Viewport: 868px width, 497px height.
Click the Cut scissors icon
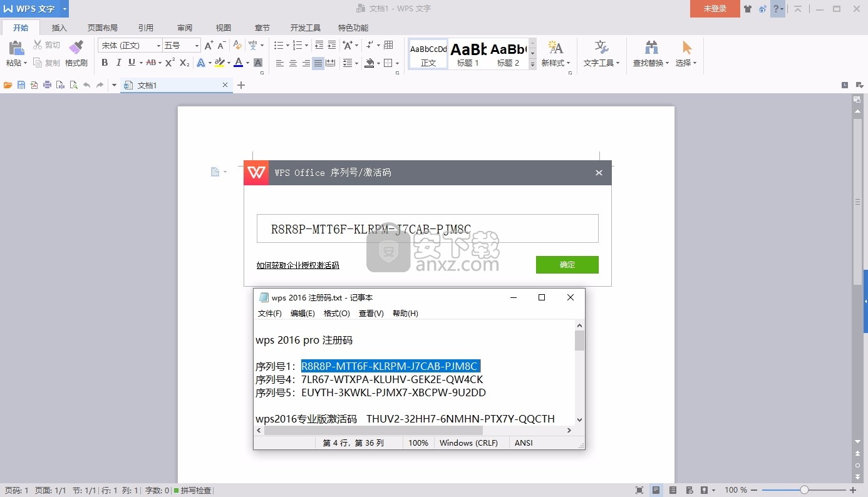38,45
